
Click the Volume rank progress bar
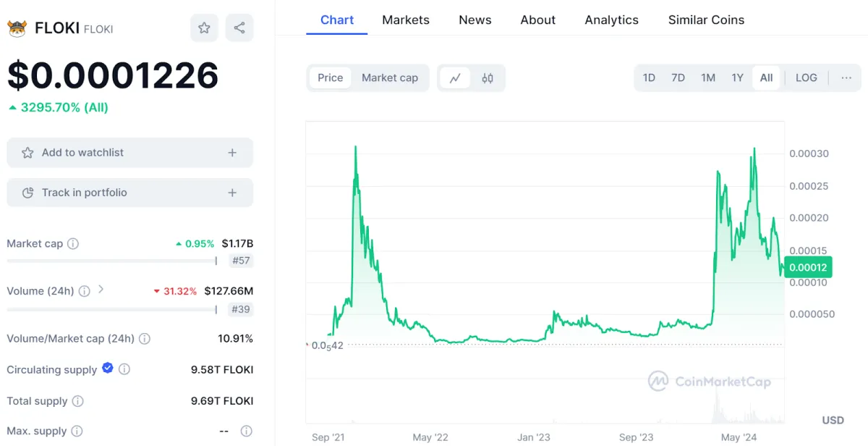(112, 310)
